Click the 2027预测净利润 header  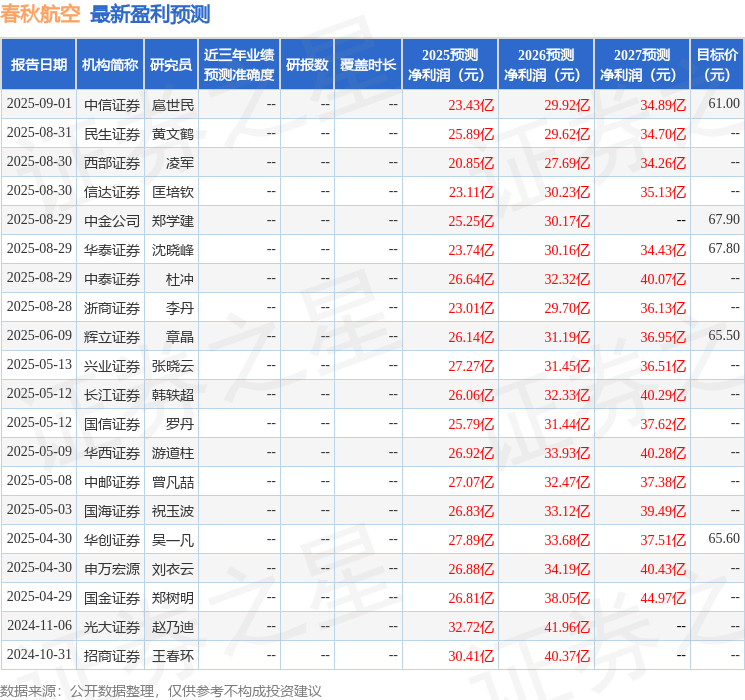[642, 65]
